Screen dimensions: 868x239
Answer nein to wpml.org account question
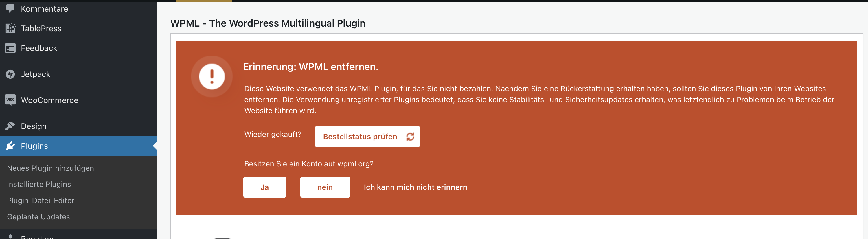325,187
